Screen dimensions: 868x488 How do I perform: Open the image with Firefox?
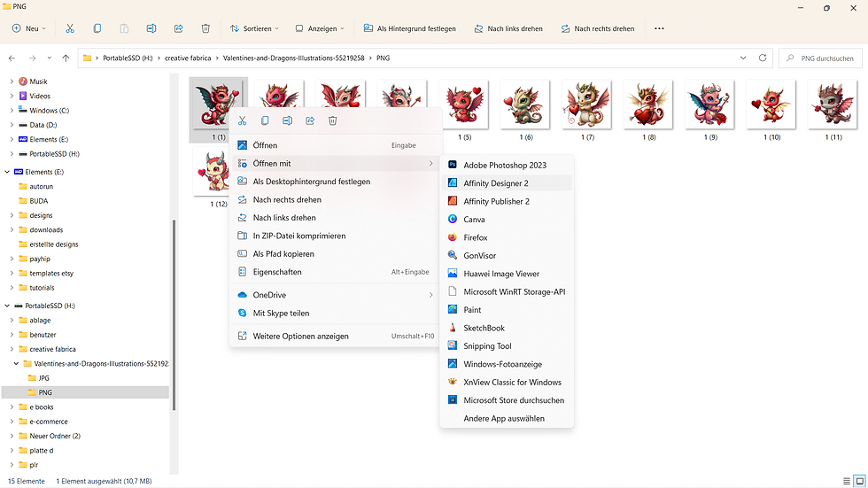[x=507, y=237]
